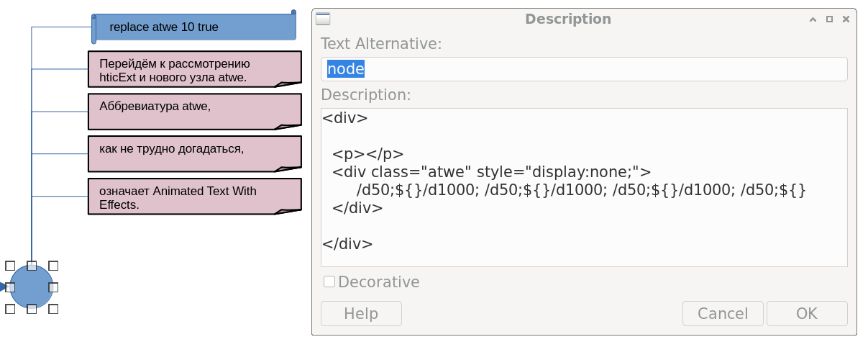
Task: Click the top-right selection handle of the circle
Action: click(x=53, y=266)
